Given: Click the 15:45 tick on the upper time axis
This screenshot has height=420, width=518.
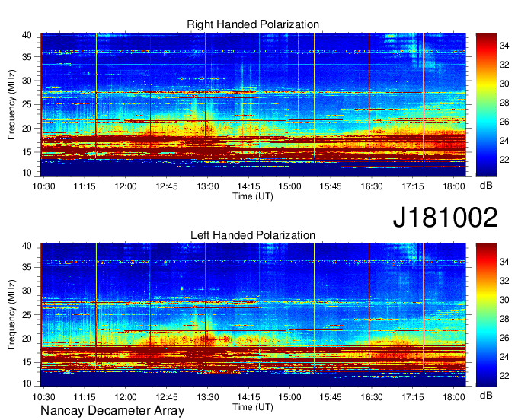Looking at the screenshot, I should pos(331,186).
